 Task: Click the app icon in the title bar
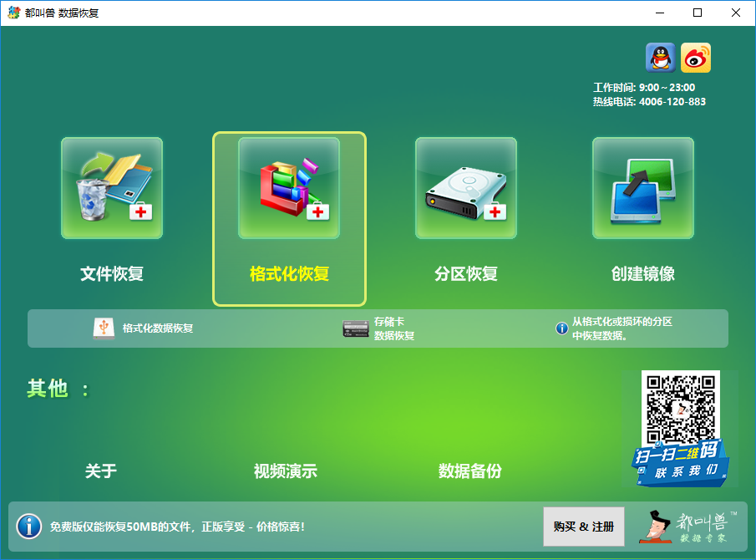(x=13, y=13)
